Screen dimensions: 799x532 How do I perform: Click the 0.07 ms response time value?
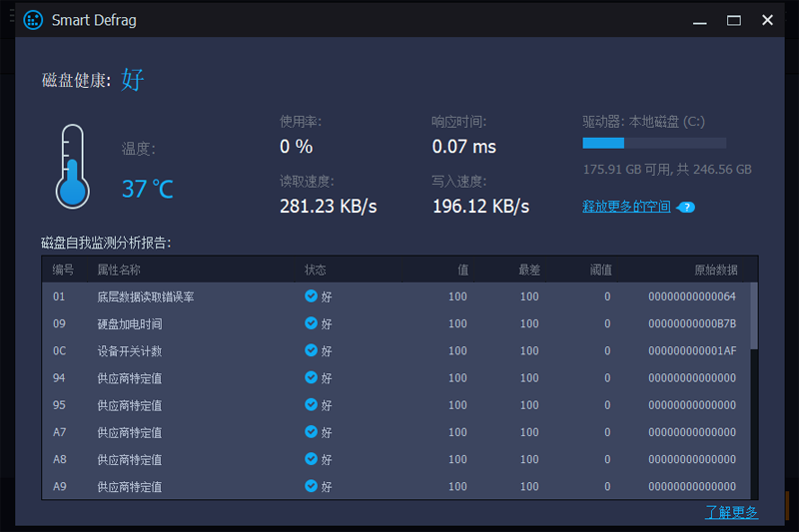click(463, 147)
